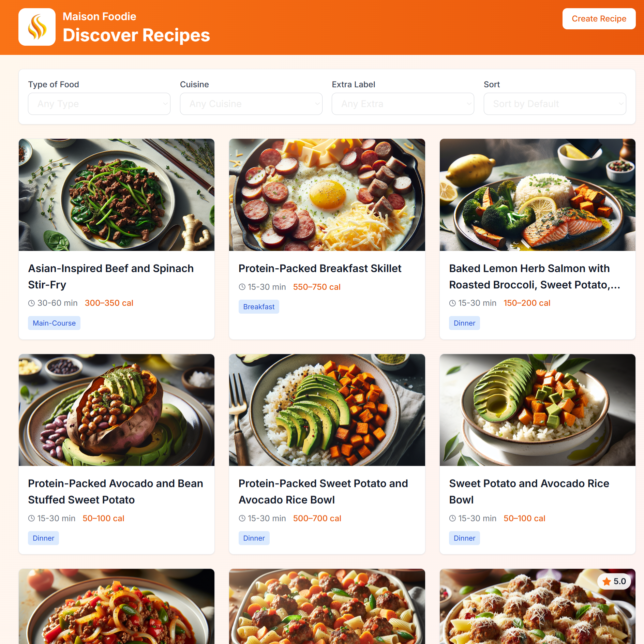644x644 pixels.
Task: Click the Maison Foodie flame logo
Action: 37,26
